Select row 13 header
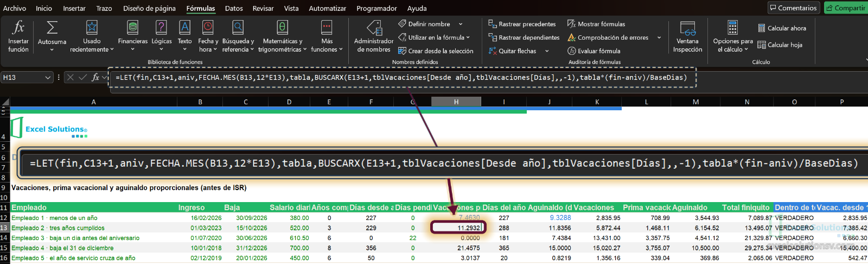Viewport: 868px width, 264px height. [4, 228]
